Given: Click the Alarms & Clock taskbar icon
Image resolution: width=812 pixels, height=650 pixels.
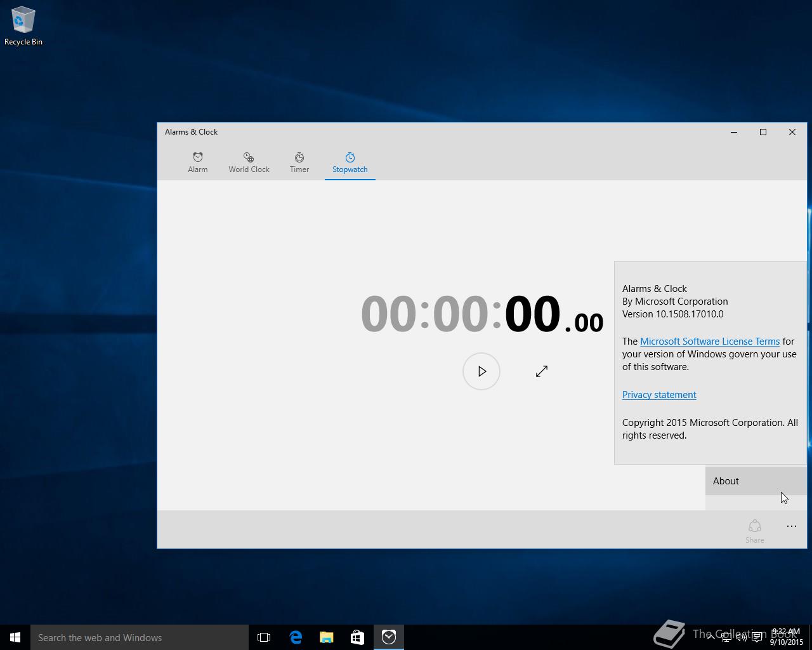Looking at the screenshot, I should pos(389,637).
